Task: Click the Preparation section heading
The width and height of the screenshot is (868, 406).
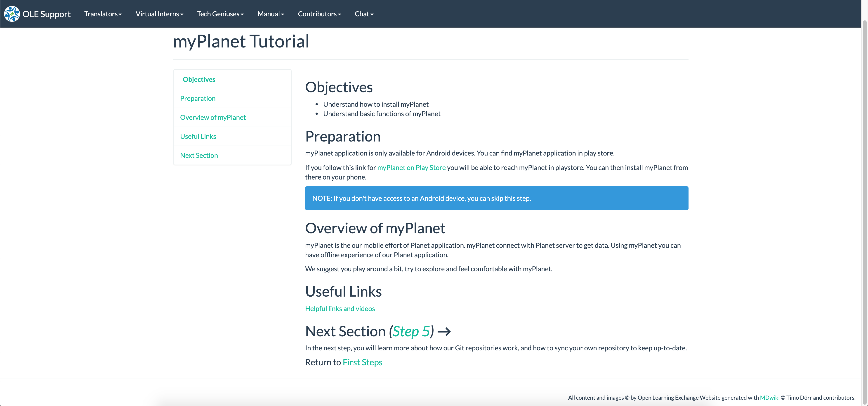Action: click(x=343, y=137)
